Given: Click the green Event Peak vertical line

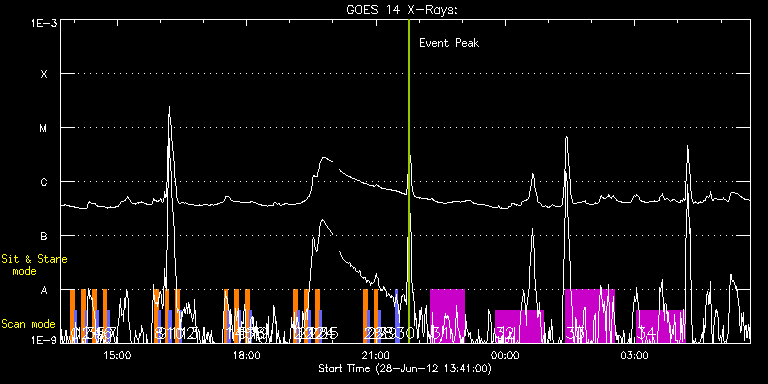Looking at the screenshot, I should point(409,181).
